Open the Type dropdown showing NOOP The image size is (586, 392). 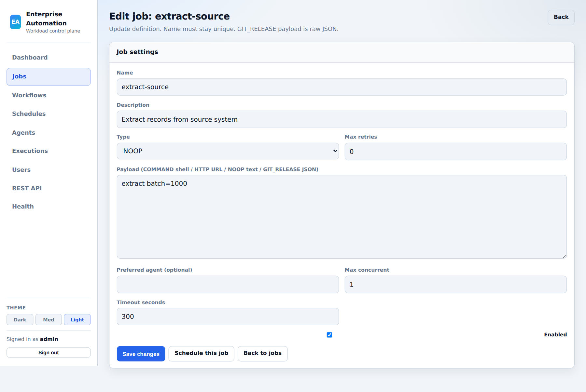tap(228, 151)
